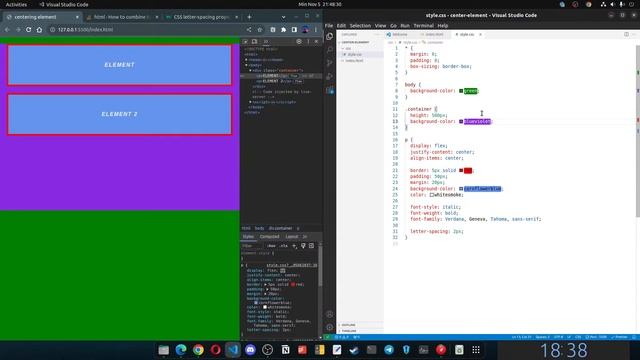Expand margin shorthand in Styles pane
Image resolution: width=640 pixels, height=360 pixels.
266,294
